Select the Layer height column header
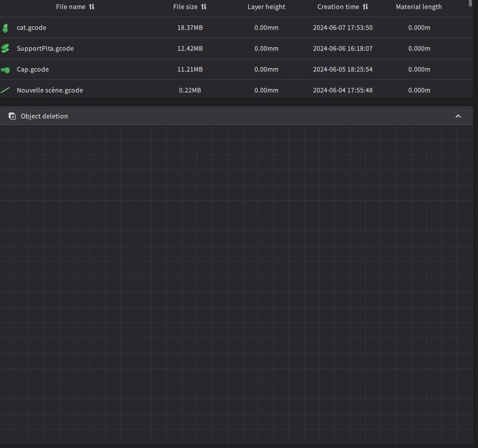The width and height of the screenshot is (478, 448). [x=266, y=7]
